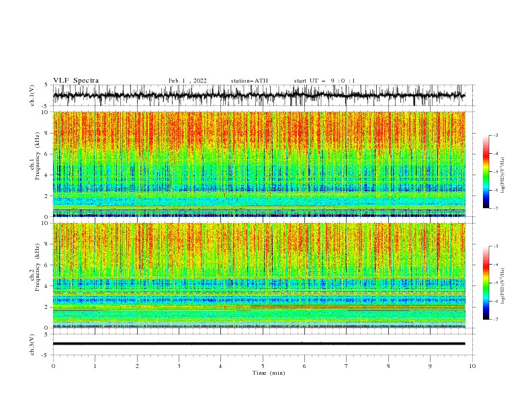
Task: Click the date text "Feb. 1 , 2022"
Action: pos(187,81)
